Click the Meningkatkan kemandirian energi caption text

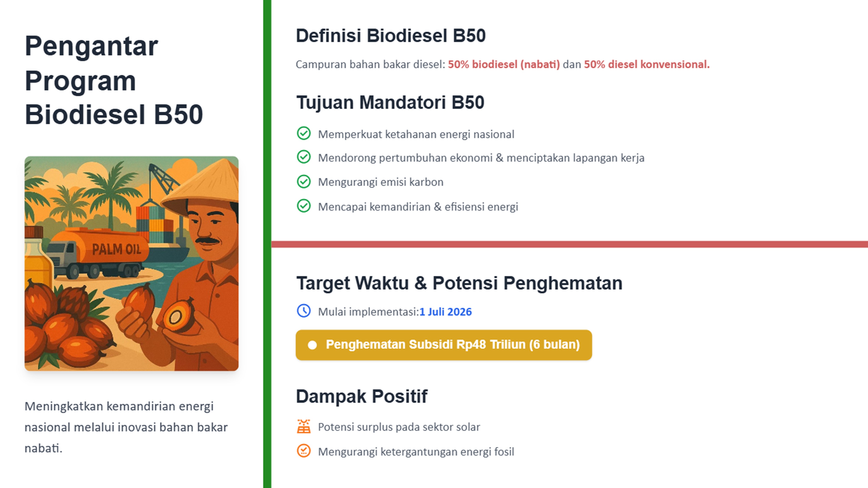[126, 427]
